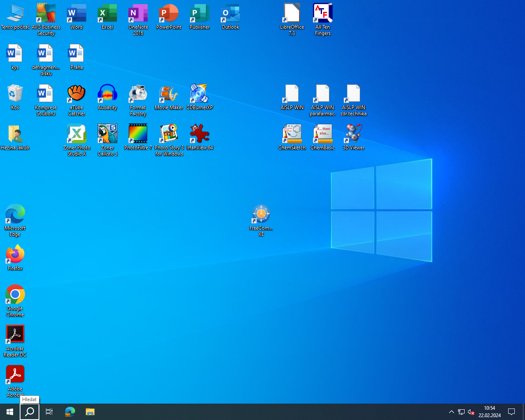Select the Praha Word document
This screenshot has width=525, height=420.
pos(77,57)
